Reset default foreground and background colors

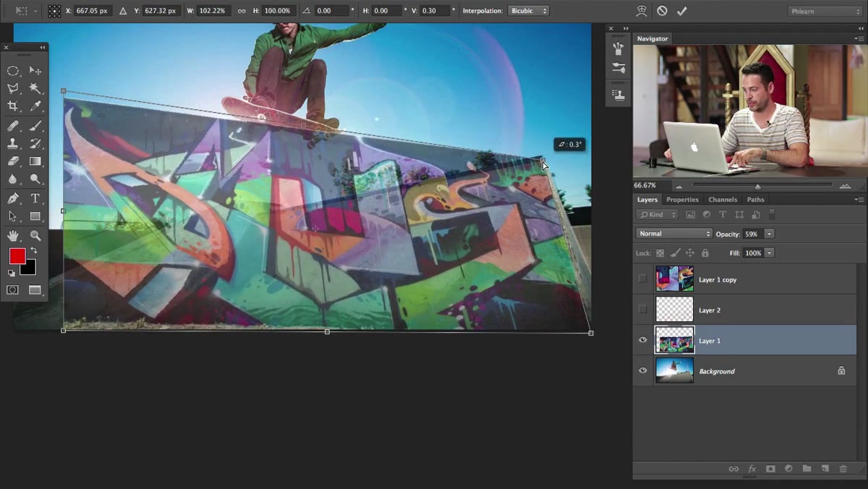tap(11, 273)
